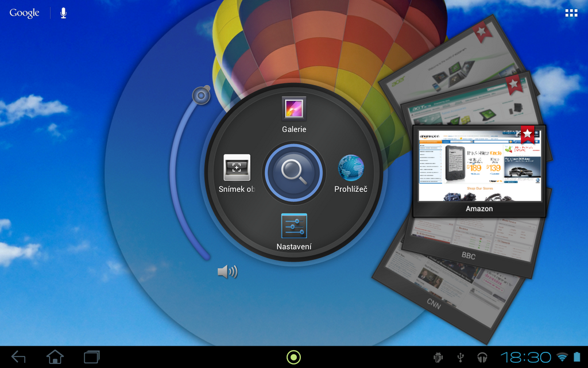
Task: Launch Prohlížeč via the globe icon
Action: [351, 168]
